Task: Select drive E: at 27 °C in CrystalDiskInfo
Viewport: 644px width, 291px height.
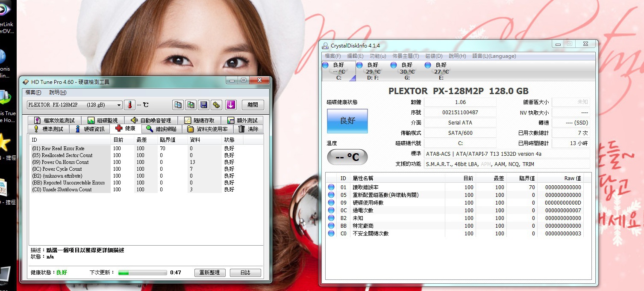Action: pyautogui.click(x=441, y=71)
